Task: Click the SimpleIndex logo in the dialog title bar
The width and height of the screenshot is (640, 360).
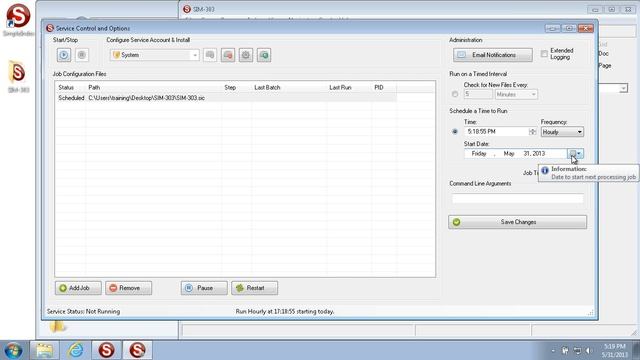Action: (50, 28)
